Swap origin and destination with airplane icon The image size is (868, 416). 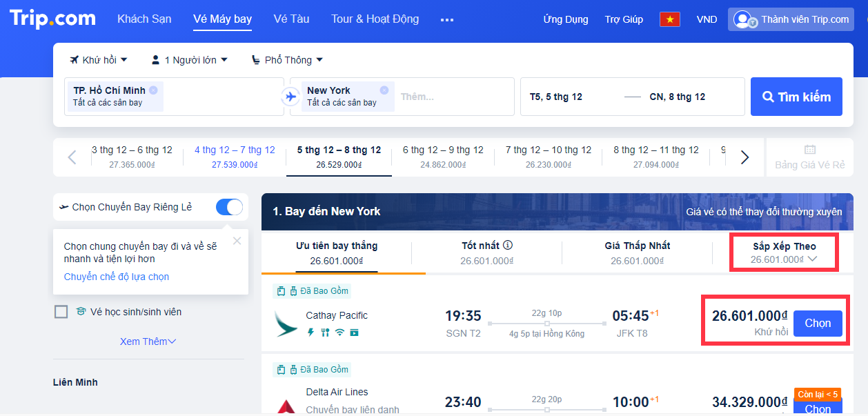pyautogui.click(x=291, y=97)
